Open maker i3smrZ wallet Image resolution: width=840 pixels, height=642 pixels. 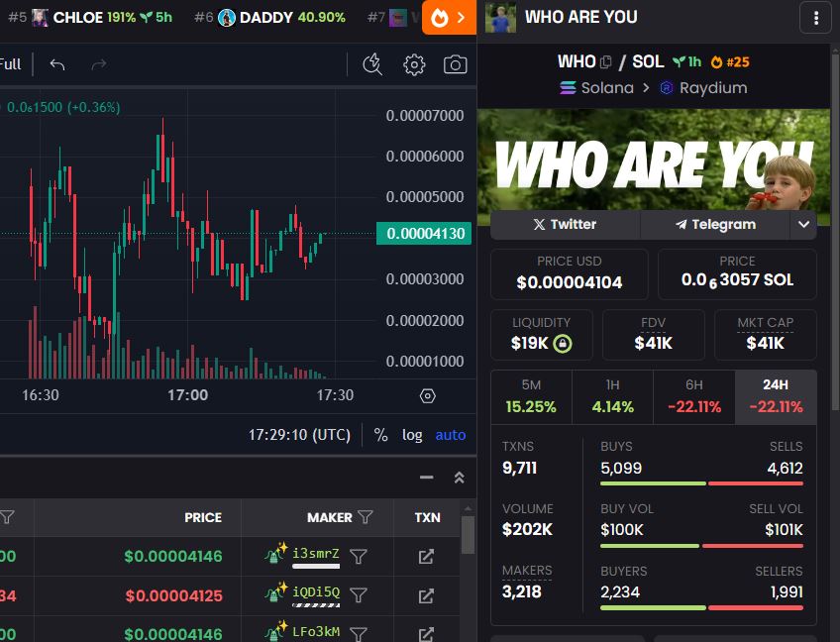point(316,554)
